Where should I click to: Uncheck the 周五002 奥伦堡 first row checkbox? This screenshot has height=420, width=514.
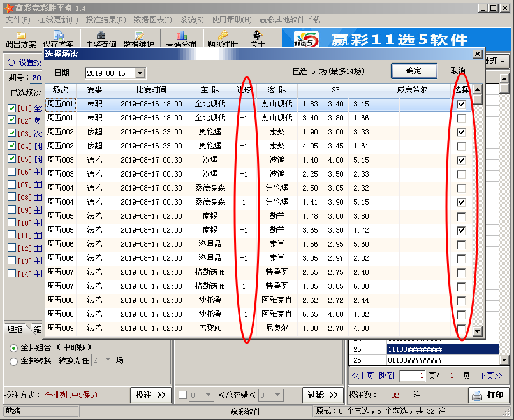tap(461, 133)
